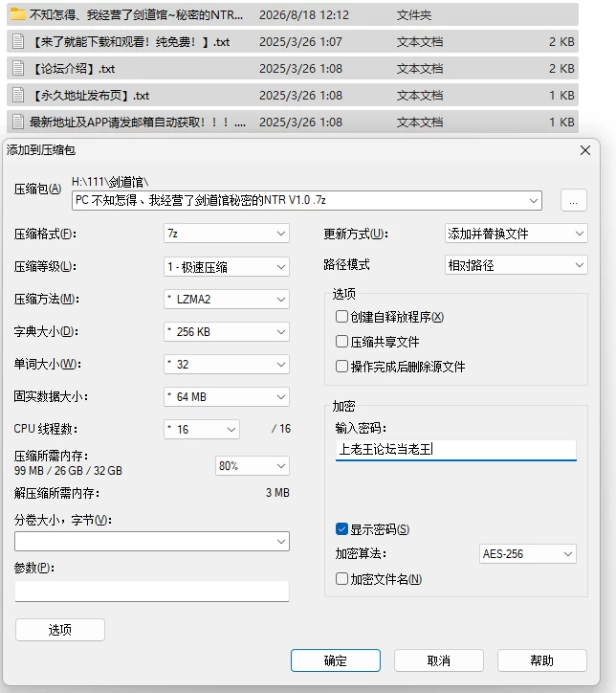Enable 操作完成后删除源文件 option
The image size is (616, 693).
341,366
